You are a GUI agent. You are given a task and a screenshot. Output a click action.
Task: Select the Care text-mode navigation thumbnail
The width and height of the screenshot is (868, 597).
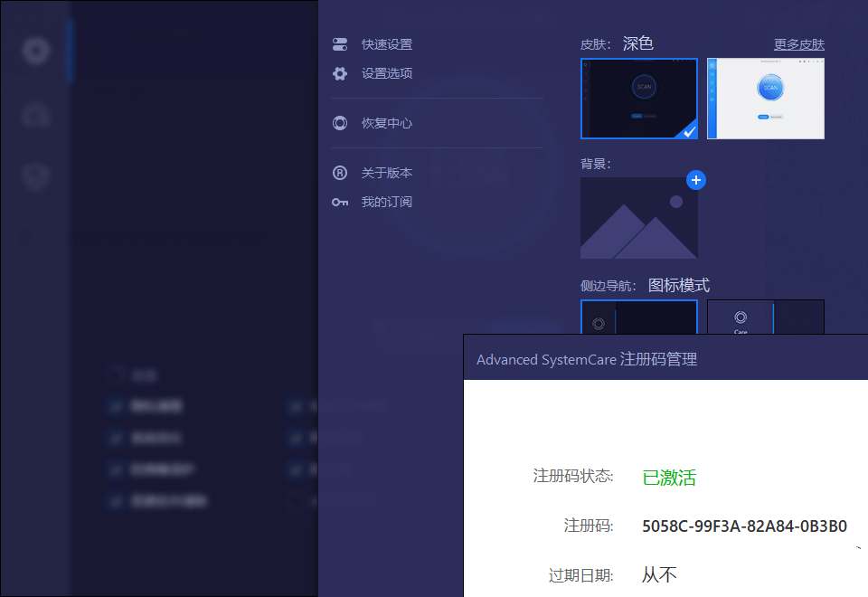[x=765, y=317]
